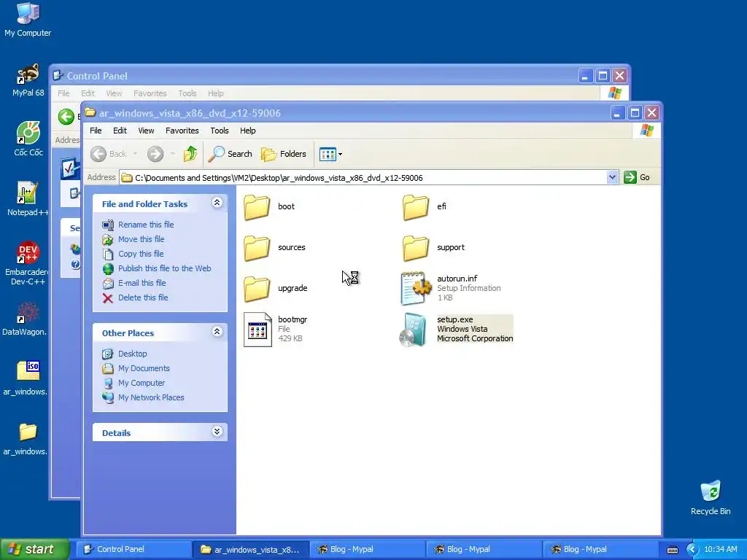This screenshot has width=747, height=560.
Task: Open the View menu
Action: pyautogui.click(x=146, y=131)
